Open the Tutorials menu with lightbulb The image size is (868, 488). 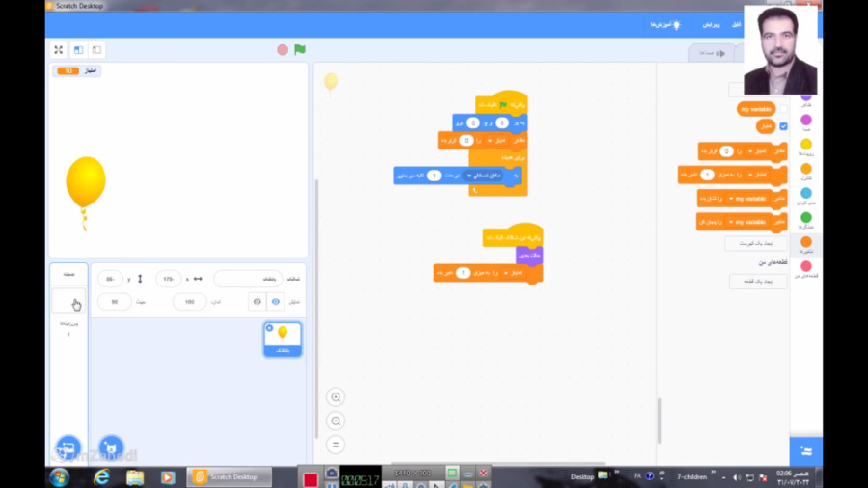(665, 25)
